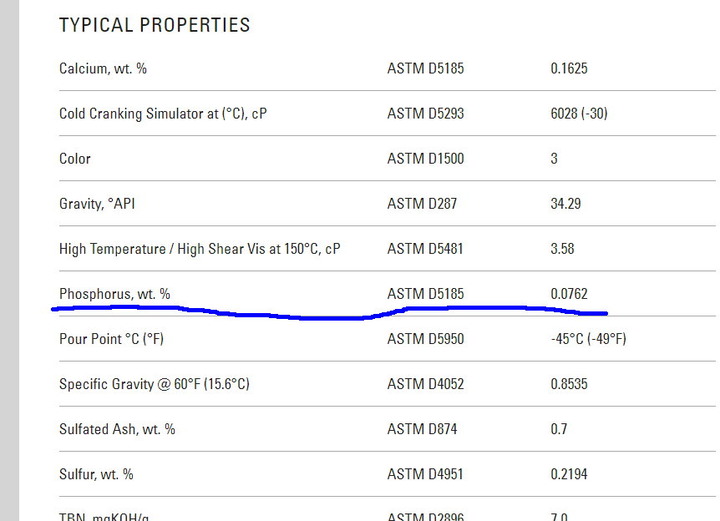Click the 0.0762 phosphorus value
The image size is (720, 521).
pyautogui.click(x=569, y=294)
